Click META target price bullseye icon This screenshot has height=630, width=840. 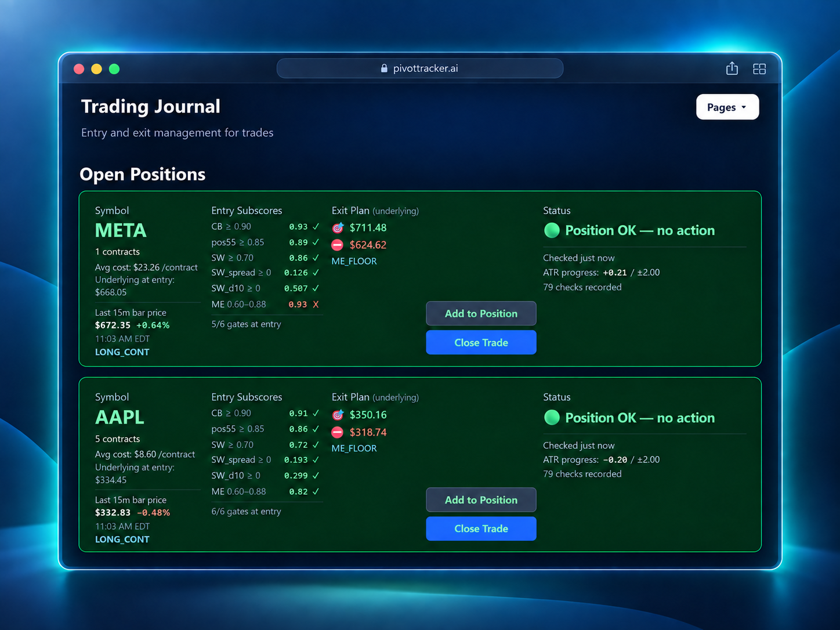(338, 227)
